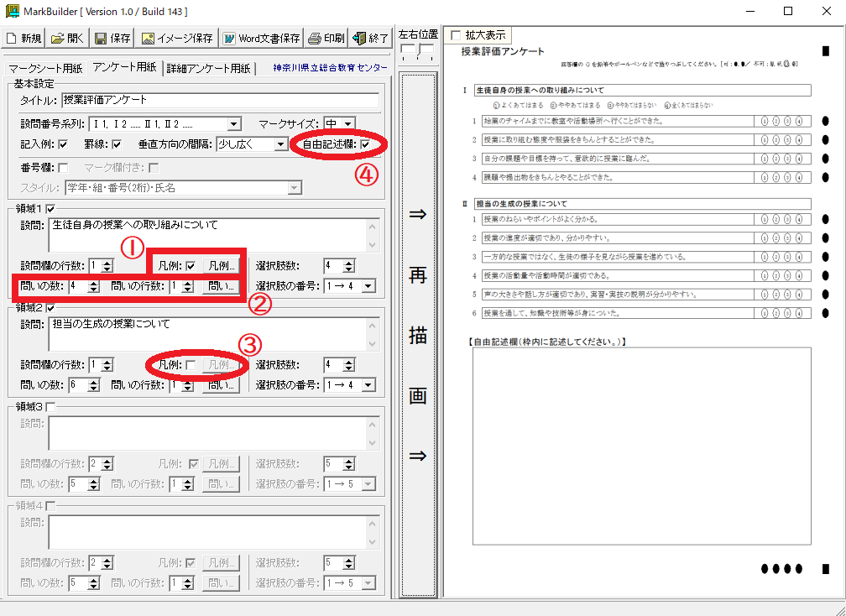The image size is (846, 616).
Task: Uncheck the 自由記述欄 checkbox
Action: click(x=365, y=144)
